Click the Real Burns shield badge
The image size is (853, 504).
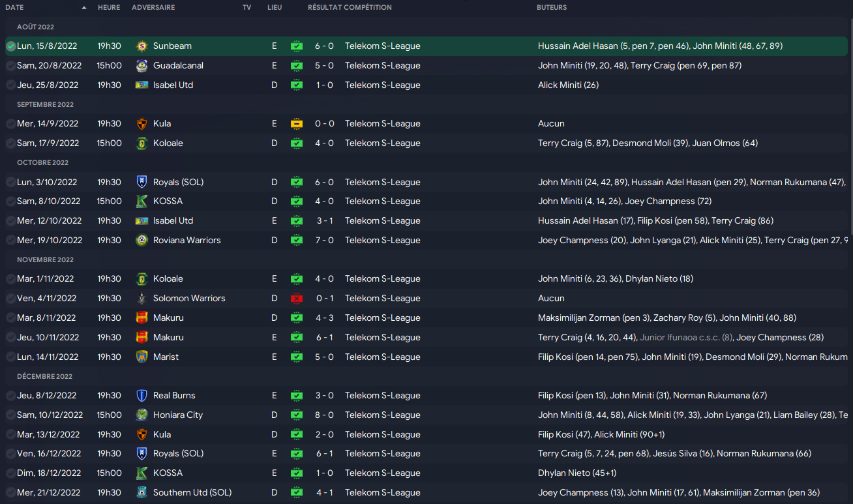point(142,396)
